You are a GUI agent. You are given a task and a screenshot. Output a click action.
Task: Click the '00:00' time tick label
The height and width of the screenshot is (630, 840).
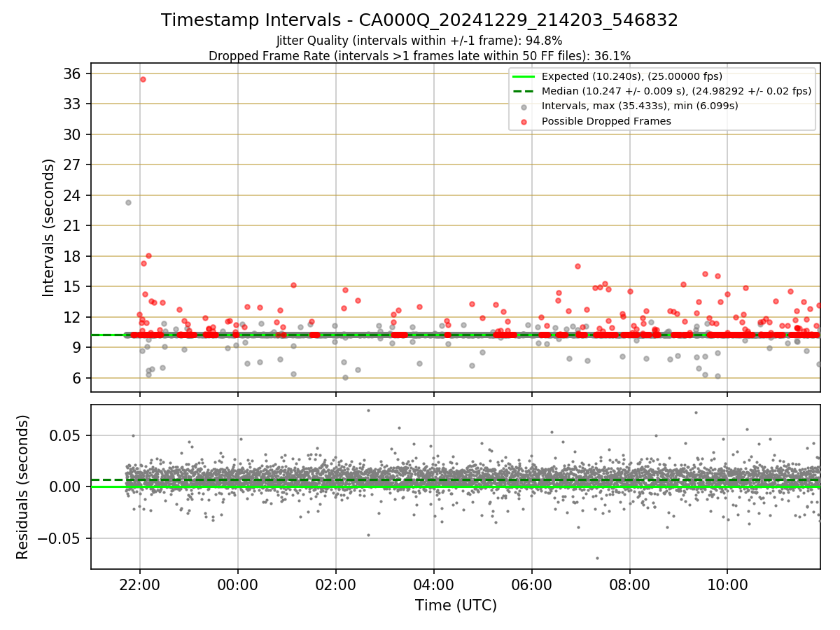coord(238,584)
